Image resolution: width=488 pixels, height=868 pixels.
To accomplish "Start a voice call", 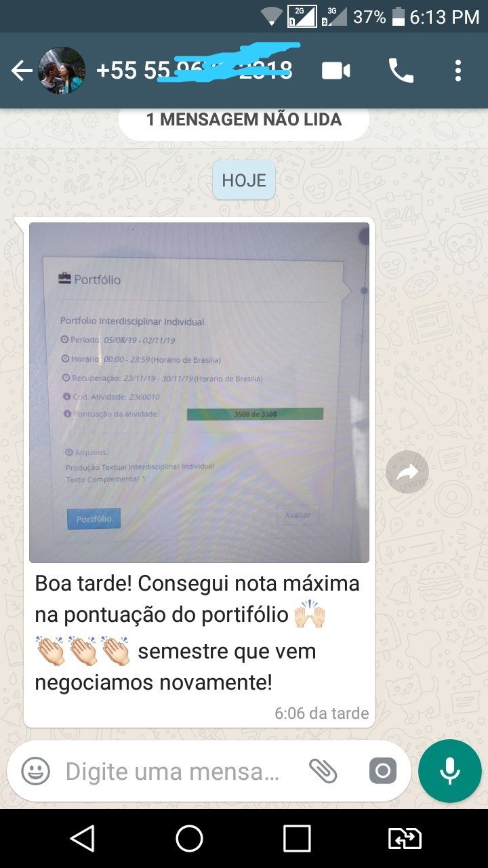I will pyautogui.click(x=401, y=71).
